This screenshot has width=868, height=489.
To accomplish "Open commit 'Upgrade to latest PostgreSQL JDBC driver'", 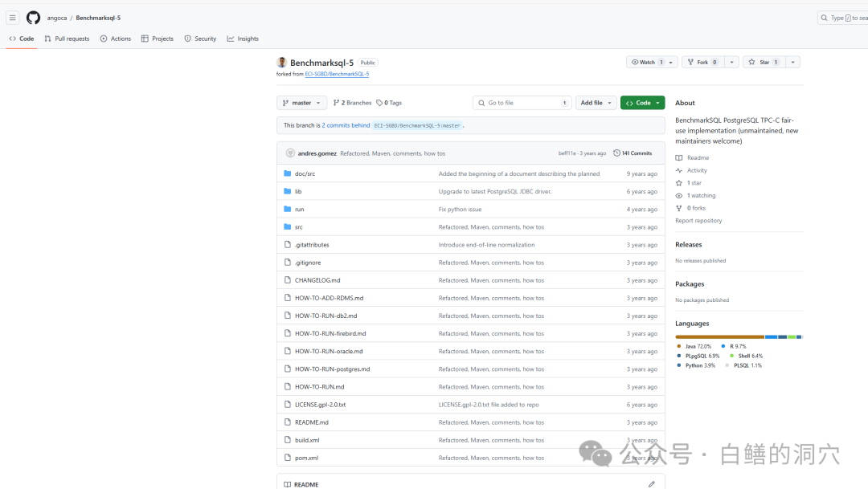I will (495, 191).
